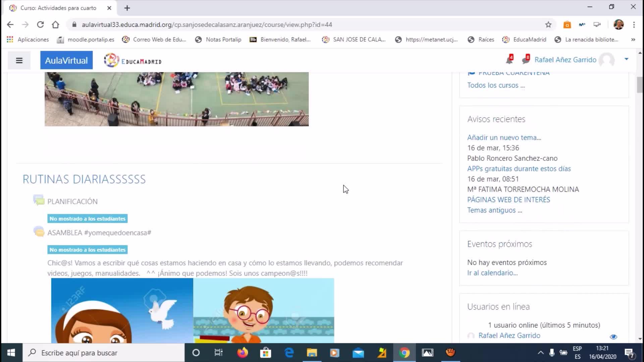Bookmark page with the star icon

(x=548, y=24)
